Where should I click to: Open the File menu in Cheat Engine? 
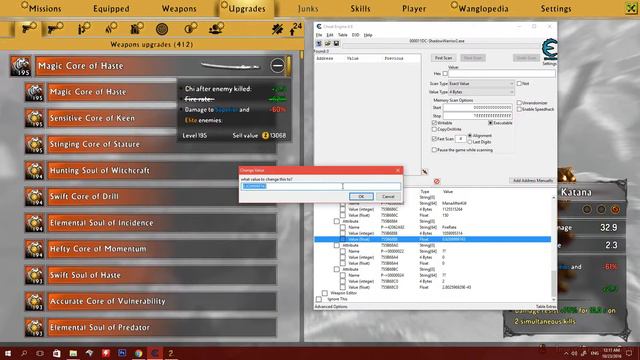[x=319, y=35]
